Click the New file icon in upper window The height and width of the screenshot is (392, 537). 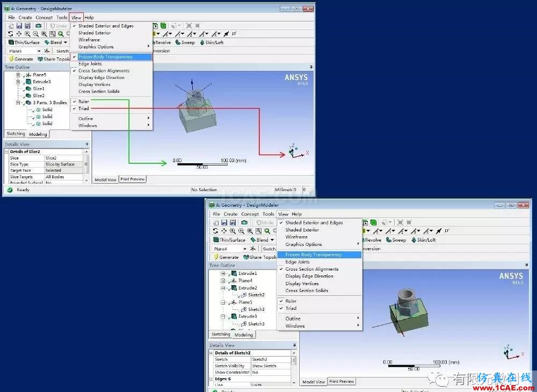click(x=11, y=26)
